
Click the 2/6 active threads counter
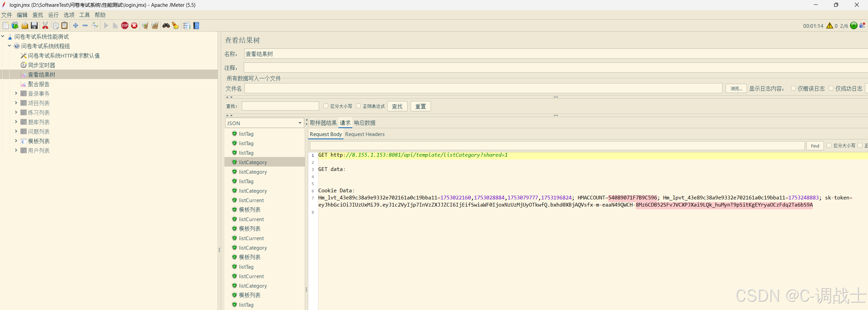tap(844, 26)
